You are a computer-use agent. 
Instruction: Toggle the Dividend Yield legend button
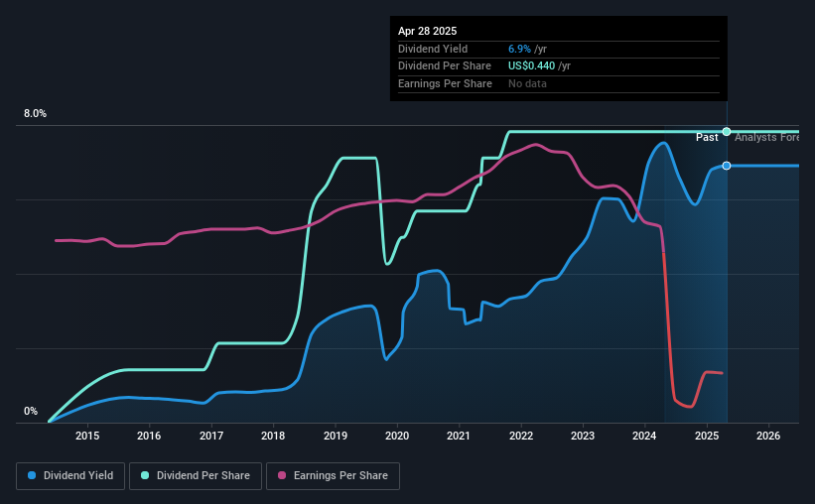[70, 476]
